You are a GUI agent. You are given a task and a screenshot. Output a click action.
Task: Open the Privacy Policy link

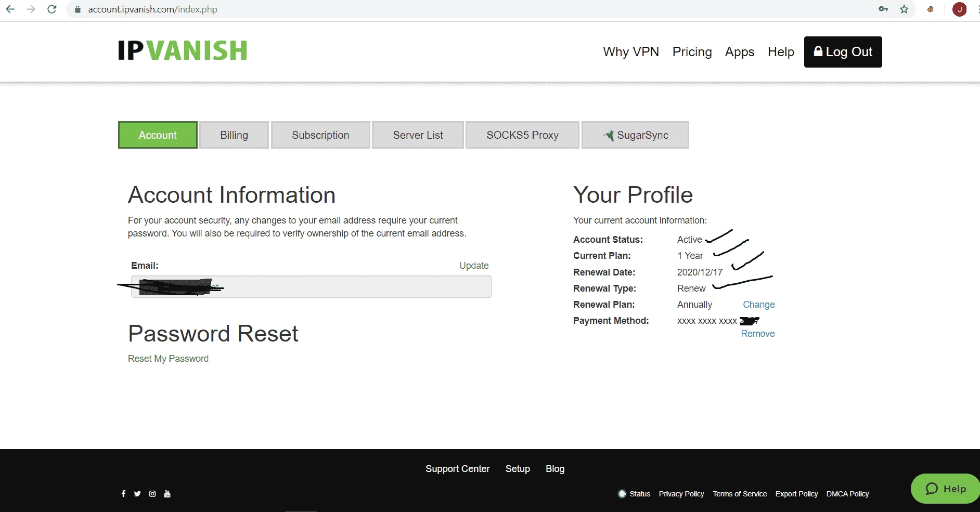coord(681,494)
